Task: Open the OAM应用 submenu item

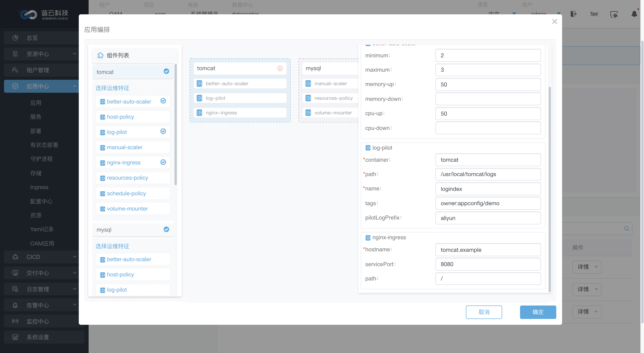Action: point(42,243)
